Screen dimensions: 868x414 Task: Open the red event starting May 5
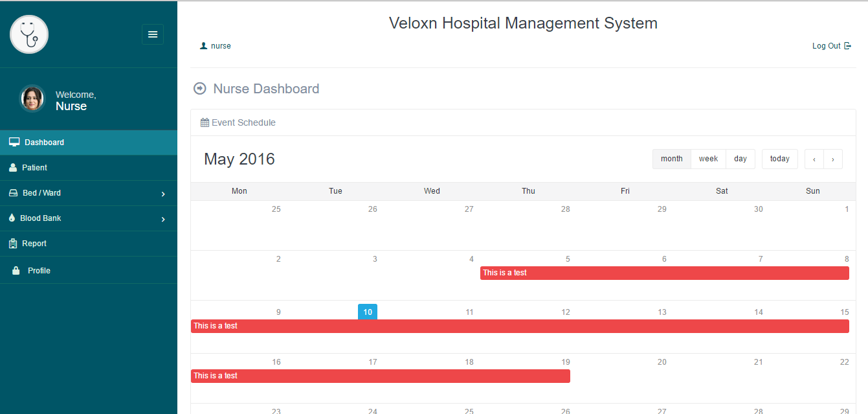pos(664,273)
